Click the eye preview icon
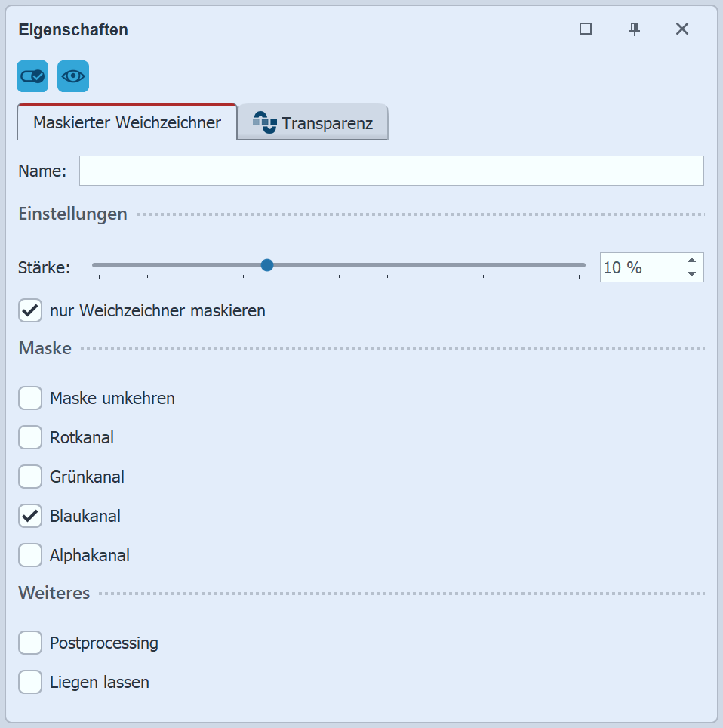Viewport: 723px width, 728px height. pyautogui.click(x=73, y=76)
